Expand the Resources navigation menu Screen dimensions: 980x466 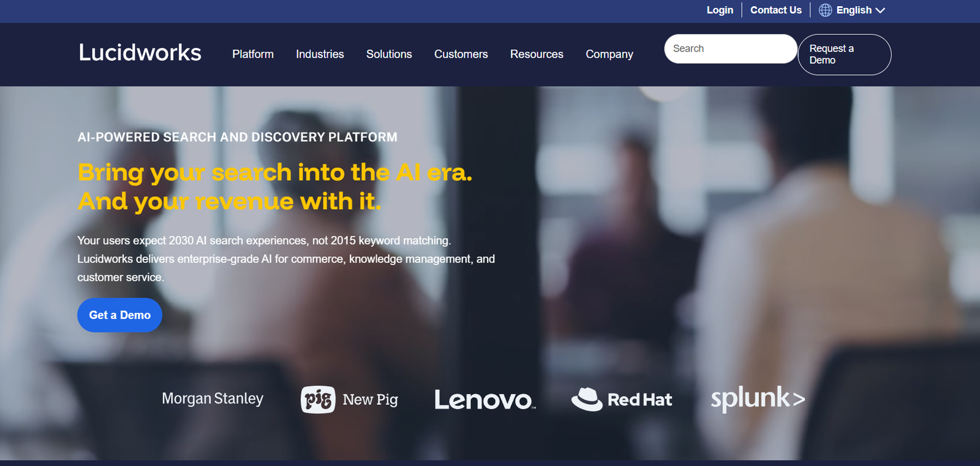(x=537, y=54)
